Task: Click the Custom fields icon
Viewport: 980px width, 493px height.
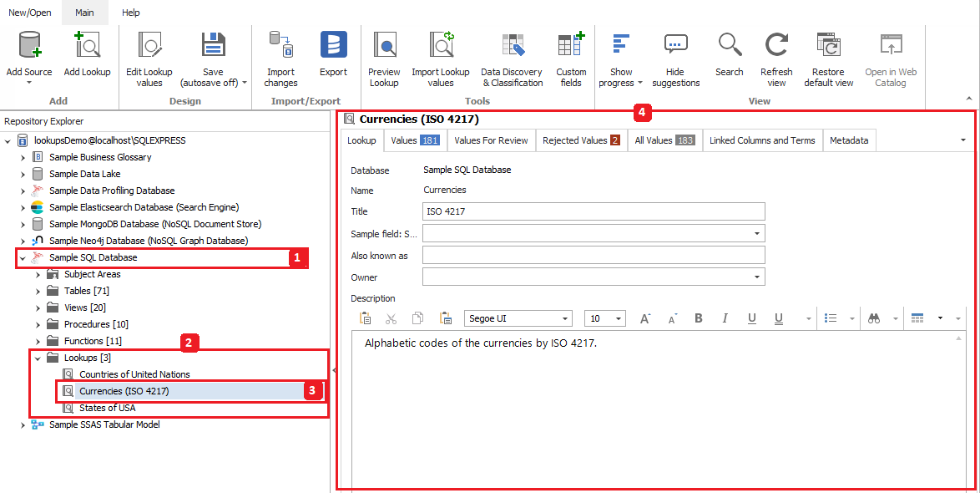Action: tap(571, 46)
